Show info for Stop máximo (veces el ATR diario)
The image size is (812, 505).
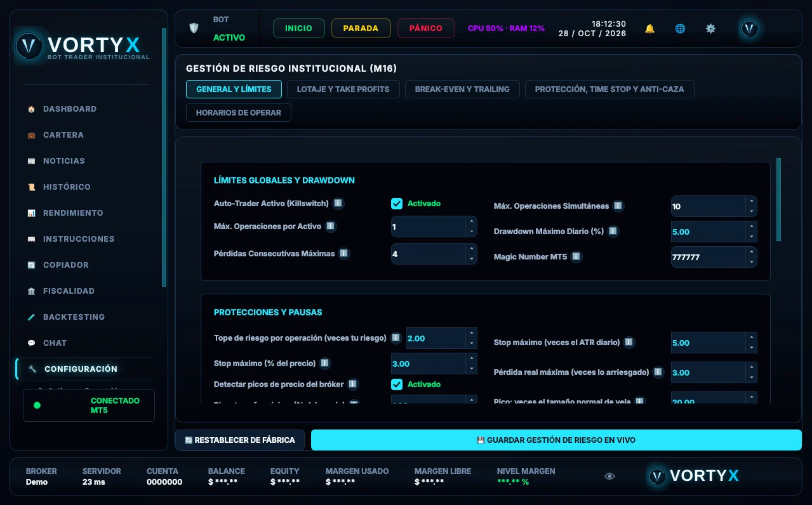point(629,342)
